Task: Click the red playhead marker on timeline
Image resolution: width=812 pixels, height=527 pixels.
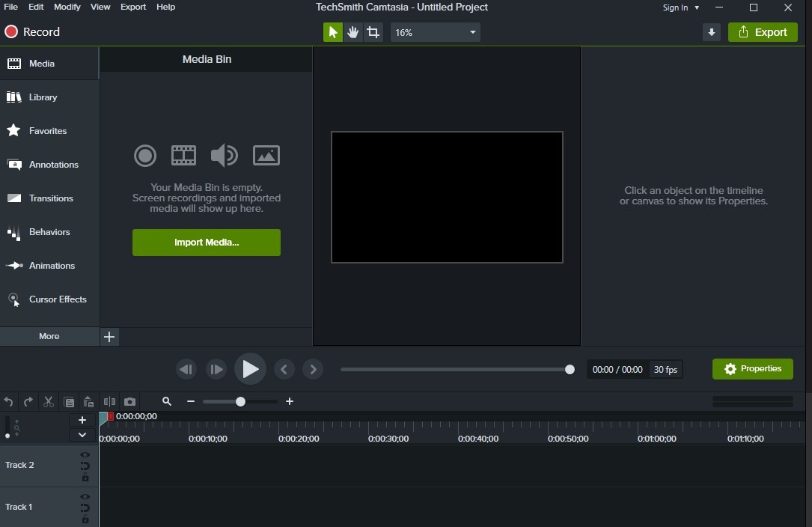Action: [x=110, y=417]
